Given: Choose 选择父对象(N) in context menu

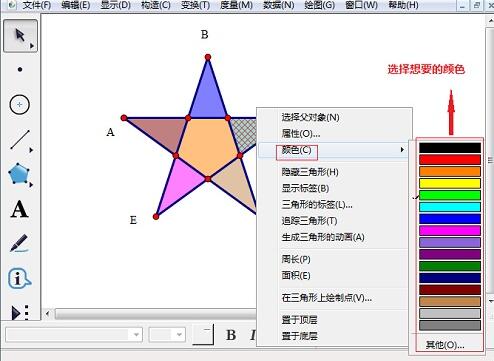Looking at the screenshot, I should (334, 117).
